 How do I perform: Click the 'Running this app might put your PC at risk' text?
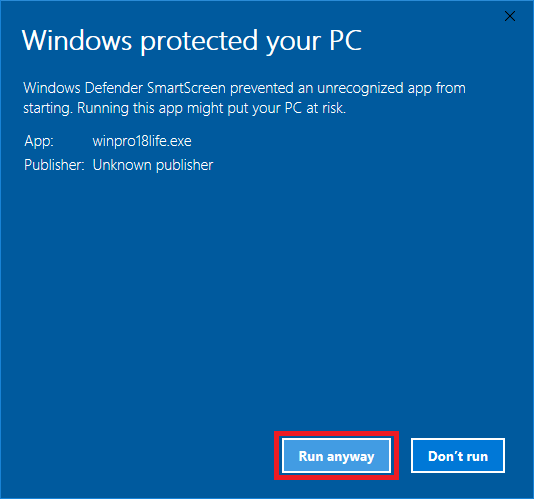pos(211,108)
